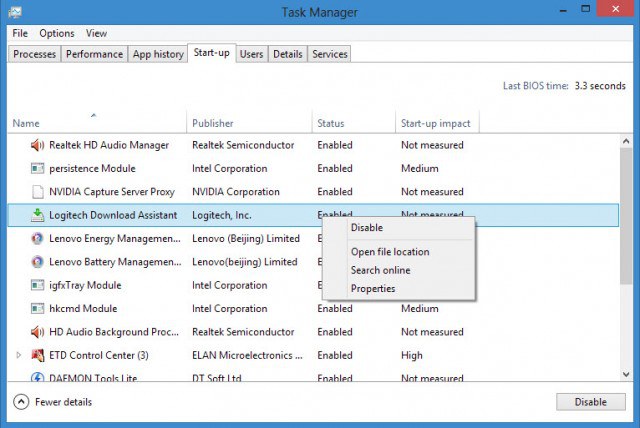Switch to the Processes tab
Viewport: 640px width, 428px height.
click(34, 54)
